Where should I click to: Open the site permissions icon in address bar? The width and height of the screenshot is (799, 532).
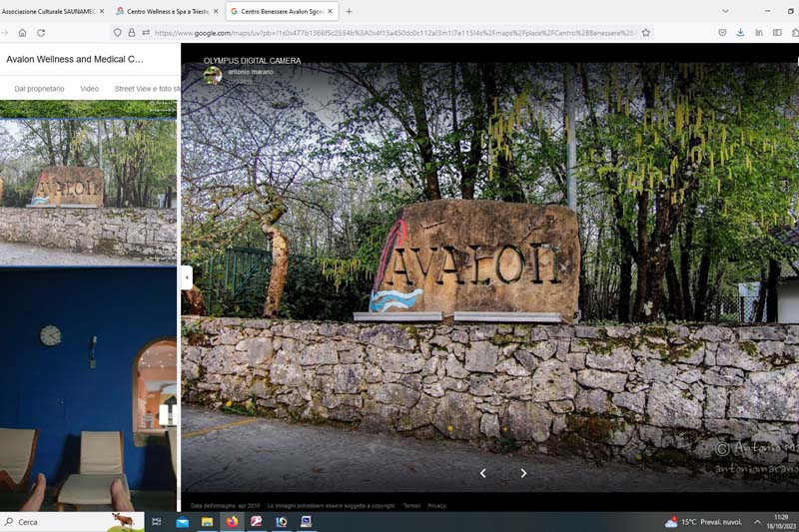click(146, 33)
